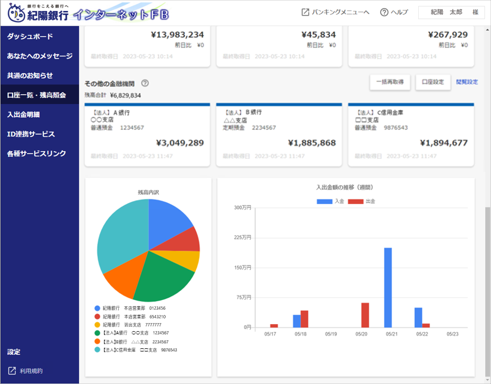Toggle the red 出金 legend swatch

(355, 201)
